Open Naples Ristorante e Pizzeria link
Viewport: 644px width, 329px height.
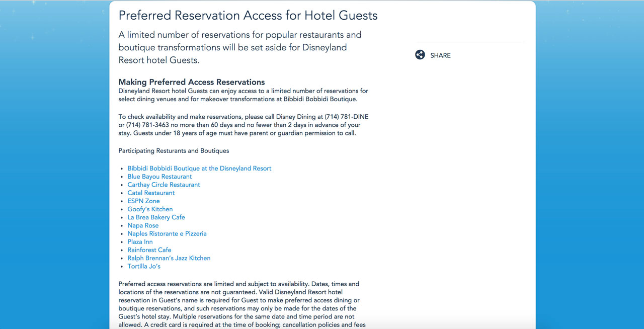click(x=167, y=233)
